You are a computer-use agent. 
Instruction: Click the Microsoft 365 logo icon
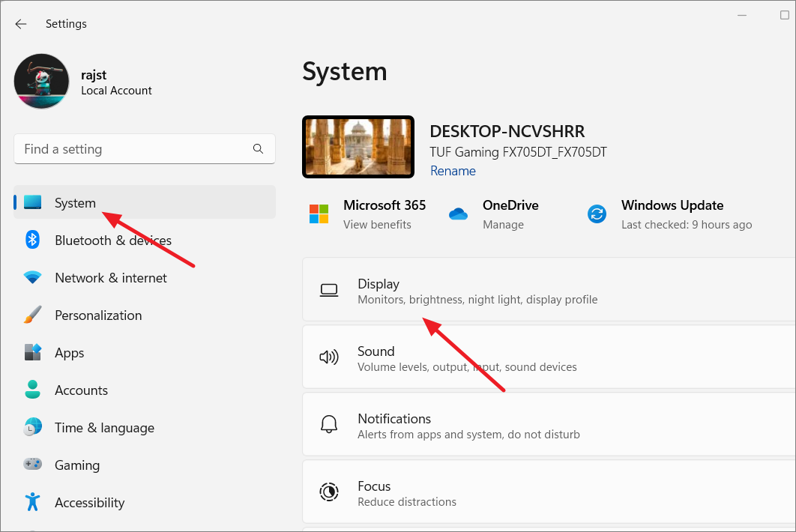pyautogui.click(x=319, y=214)
